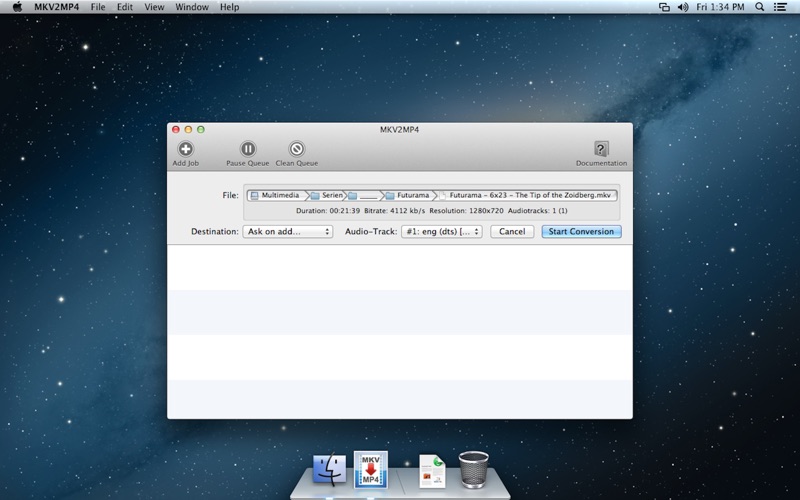This screenshot has height=500, width=800.
Task: Select the Multimedia folder in file path
Action: [x=278, y=195]
